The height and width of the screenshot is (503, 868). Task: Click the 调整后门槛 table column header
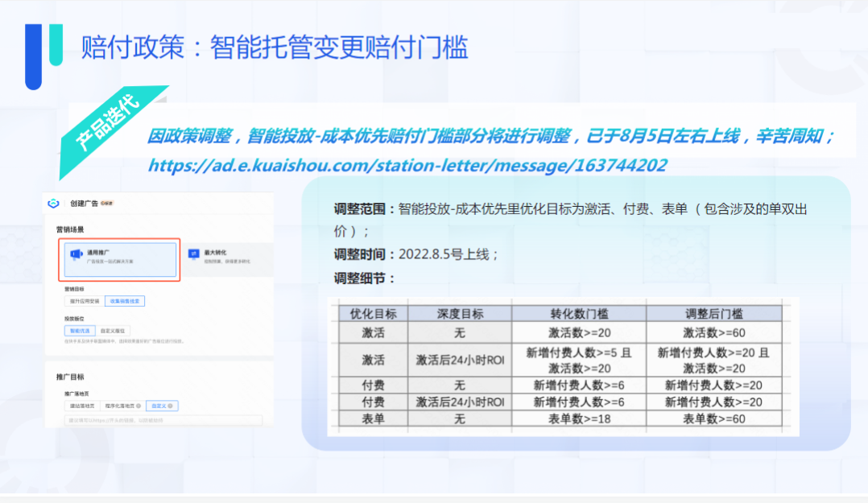(x=713, y=314)
